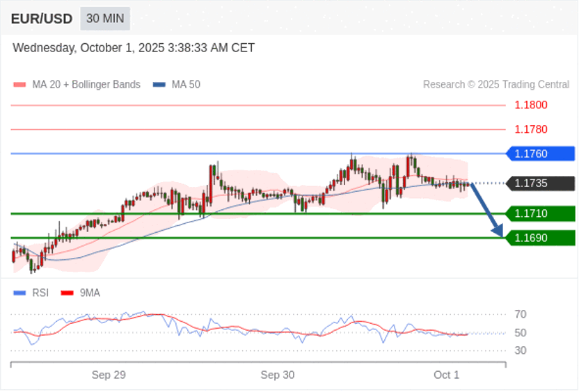
Task: Click the red 1.1780 resistance label
Action: pyautogui.click(x=530, y=129)
